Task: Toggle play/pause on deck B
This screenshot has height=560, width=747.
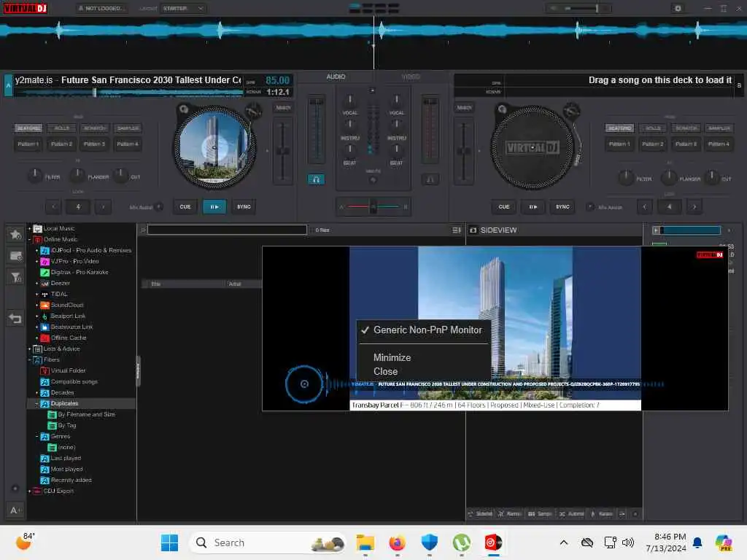Action: 533,206
